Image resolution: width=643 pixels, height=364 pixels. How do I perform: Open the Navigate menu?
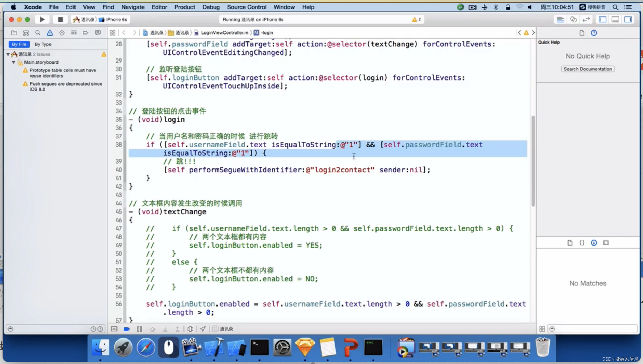tap(133, 7)
